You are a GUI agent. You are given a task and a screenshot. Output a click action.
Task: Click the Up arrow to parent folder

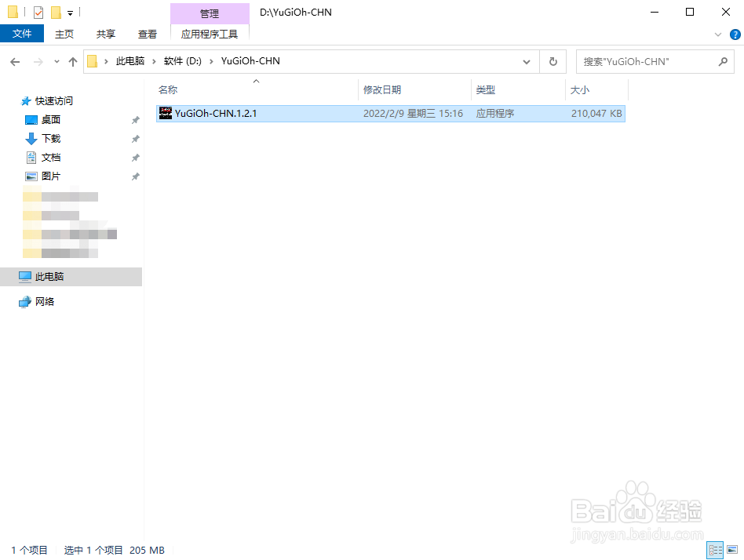[x=72, y=61]
